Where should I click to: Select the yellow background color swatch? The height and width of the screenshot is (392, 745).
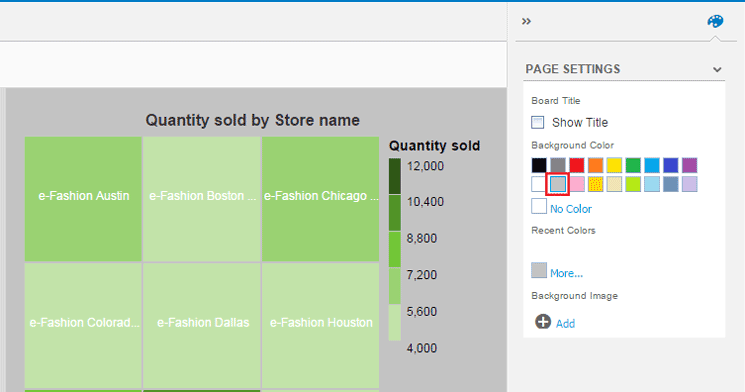pos(614,165)
